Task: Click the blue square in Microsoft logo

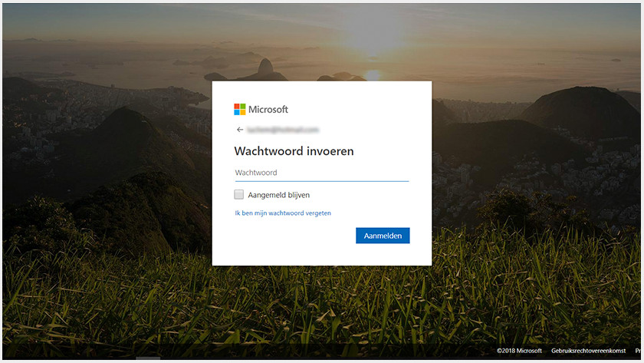Action: click(x=237, y=112)
